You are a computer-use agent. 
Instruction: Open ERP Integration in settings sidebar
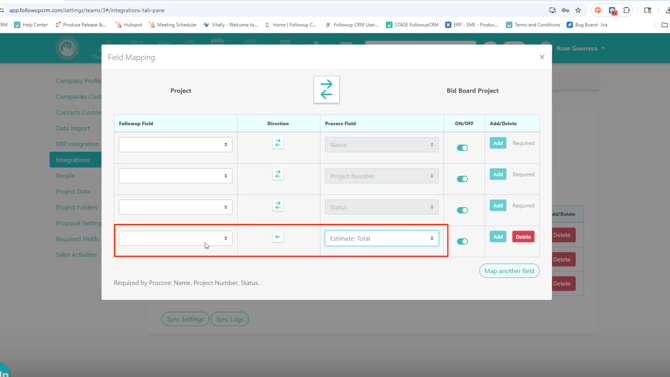[x=77, y=144]
